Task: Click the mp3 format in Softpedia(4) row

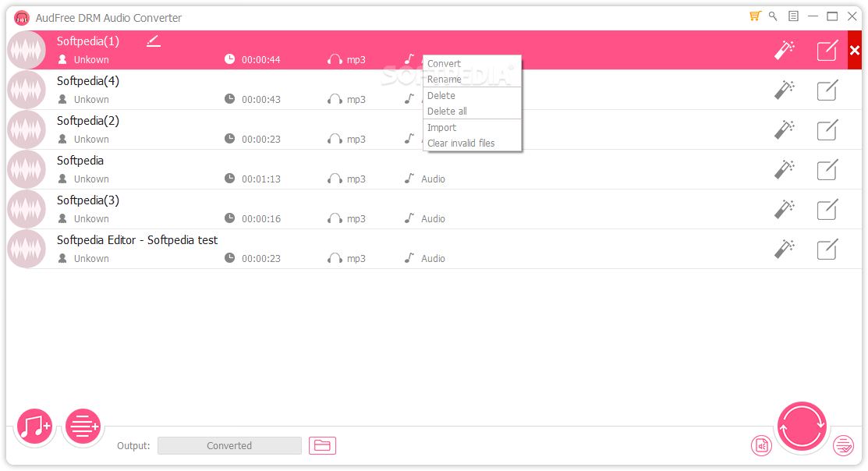Action: click(356, 100)
